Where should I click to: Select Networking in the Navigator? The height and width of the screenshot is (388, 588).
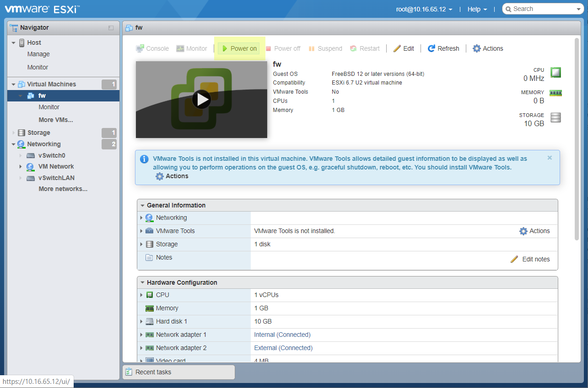pos(43,144)
